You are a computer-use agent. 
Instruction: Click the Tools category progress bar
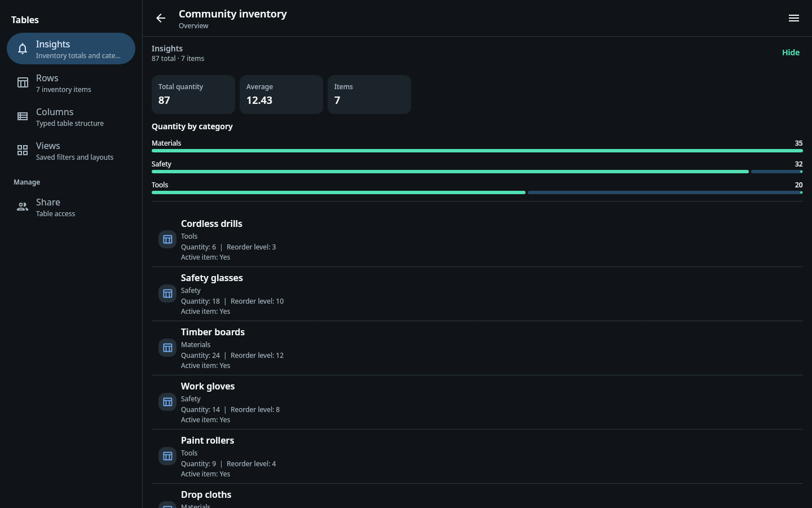click(477, 192)
